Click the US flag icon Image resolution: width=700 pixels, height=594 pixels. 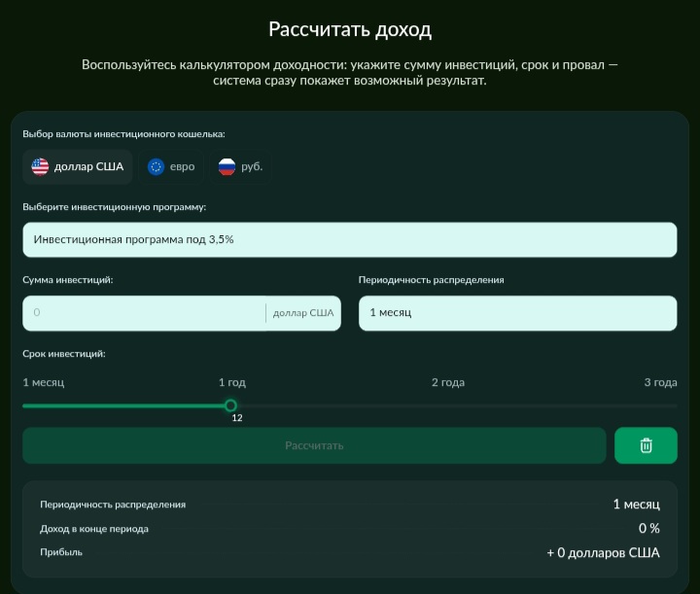coord(40,166)
